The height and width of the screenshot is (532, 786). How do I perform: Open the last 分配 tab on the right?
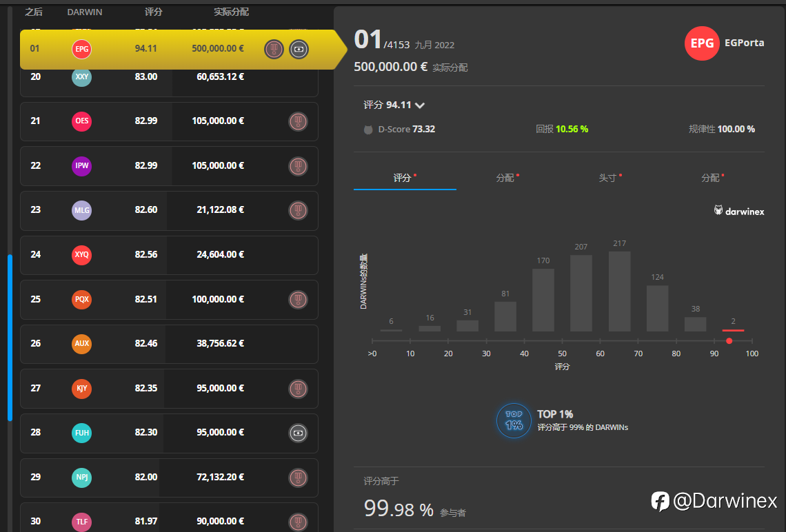(712, 178)
